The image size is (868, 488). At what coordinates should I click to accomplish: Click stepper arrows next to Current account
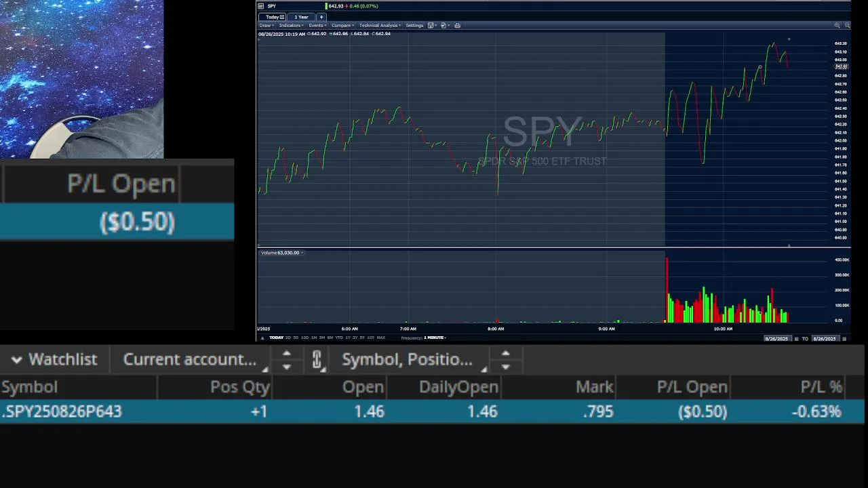[286, 360]
